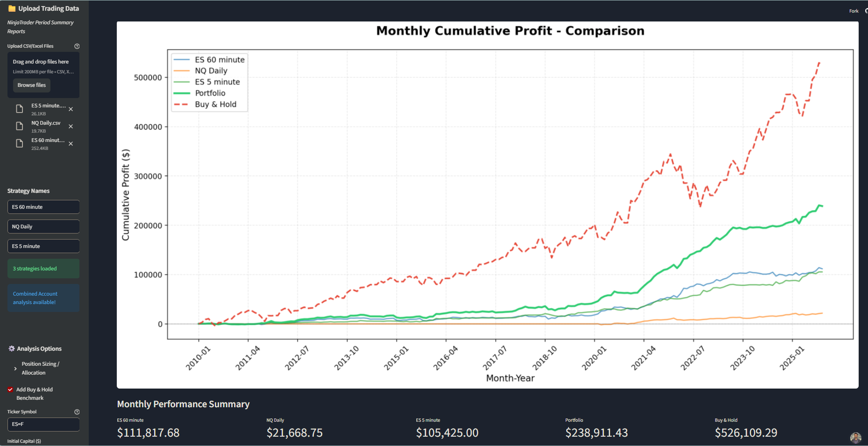
Task: Click the Fork link in header
Action: 854,11
